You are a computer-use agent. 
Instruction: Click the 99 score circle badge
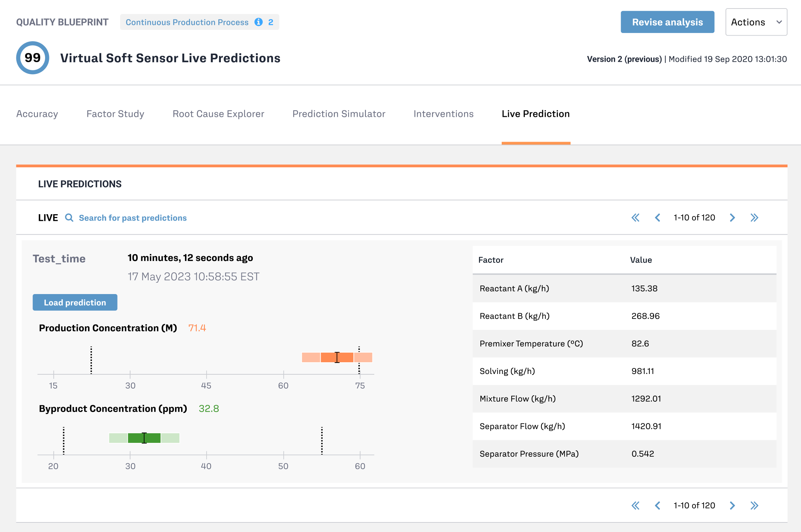(33, 58)
